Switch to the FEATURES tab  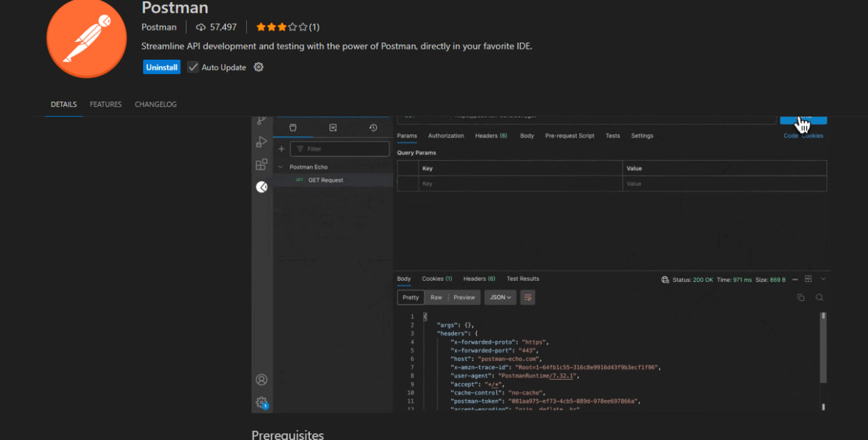click(x=106, y=104)
